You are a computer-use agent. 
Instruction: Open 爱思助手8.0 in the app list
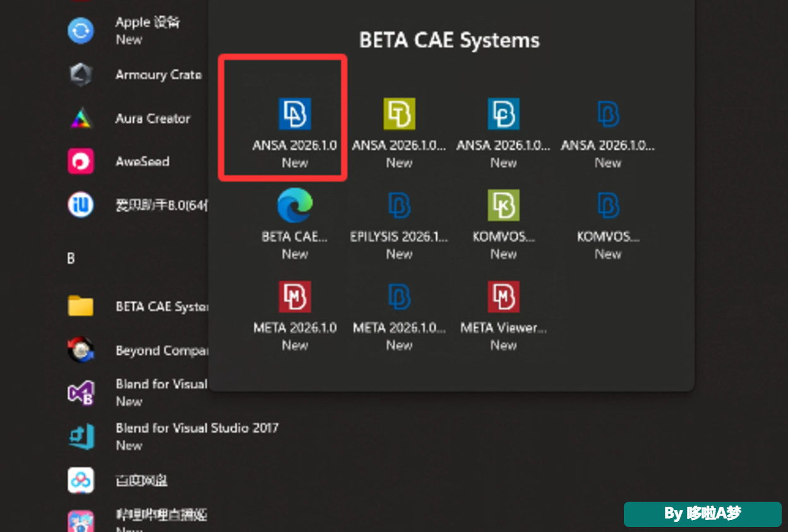pyautogui.click(x=138, y=204)
